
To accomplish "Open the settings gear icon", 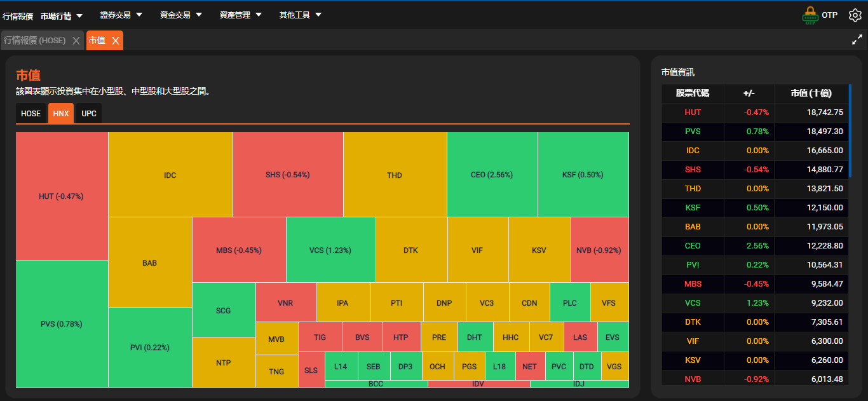I will tap(855, 15).
